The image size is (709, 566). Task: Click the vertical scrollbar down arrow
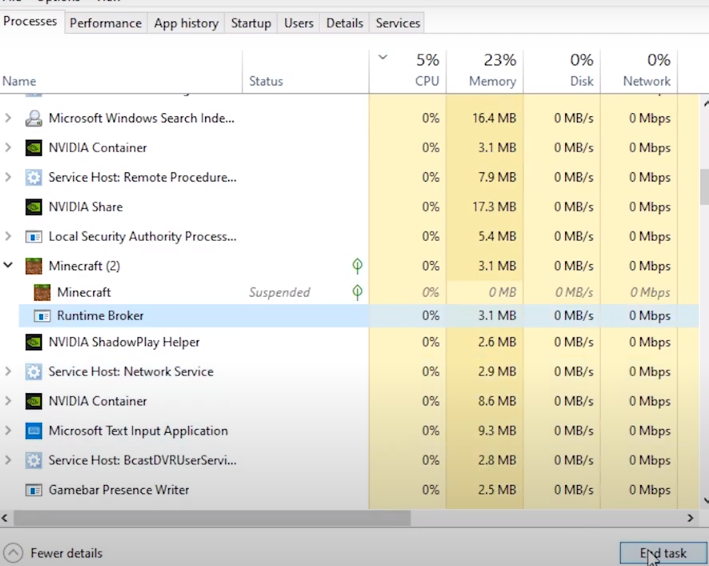coord(705,500)
